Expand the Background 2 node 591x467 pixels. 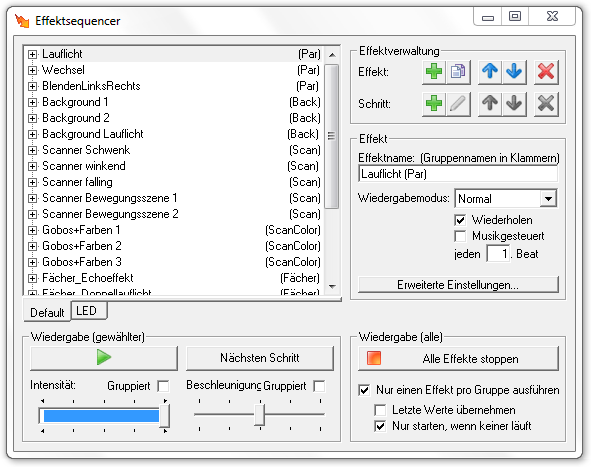click(33, 118)
